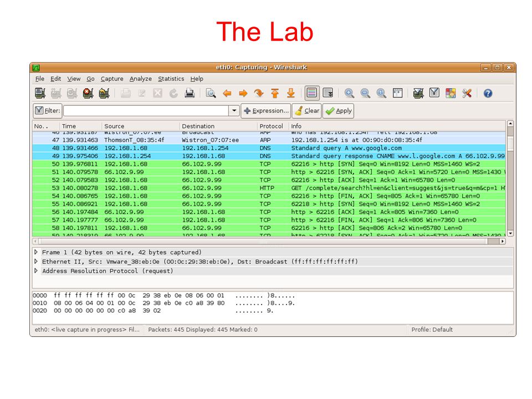The height and width of the screenshot is (399, 532).
Task: Clear the display filter
Action: [306, 111]
